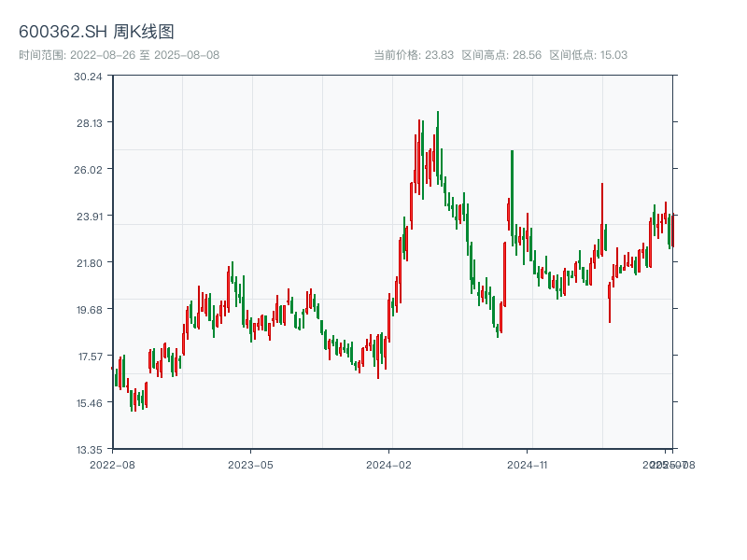This screenshot has width=747, height=560.
Task: Click the 28.13 y-axis tick label
Action: point(89,123)
